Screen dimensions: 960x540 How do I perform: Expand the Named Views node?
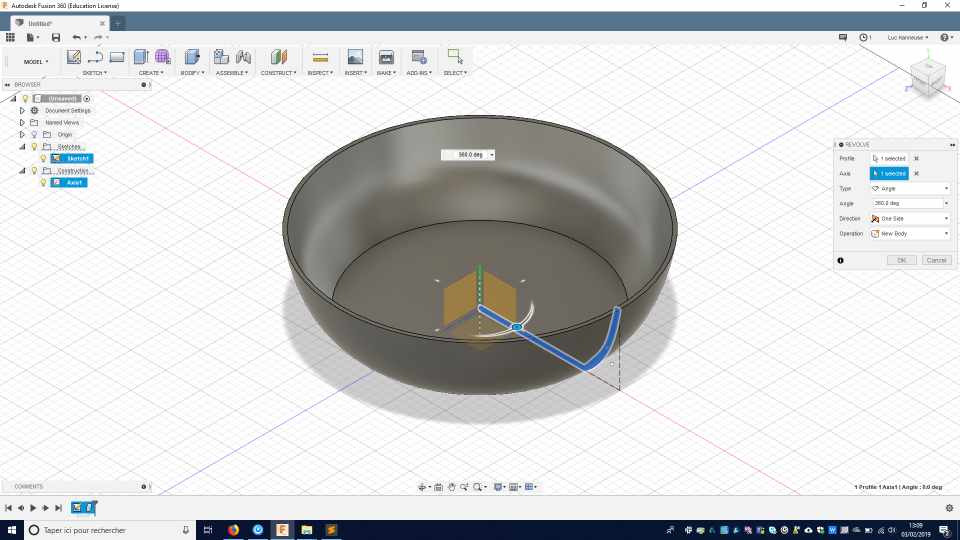click(x=22, y=122)
